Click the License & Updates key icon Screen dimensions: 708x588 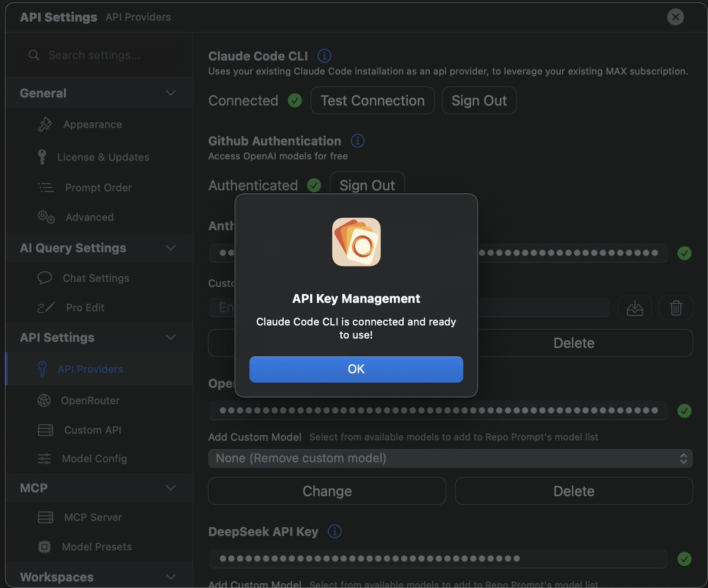[41, 157]
